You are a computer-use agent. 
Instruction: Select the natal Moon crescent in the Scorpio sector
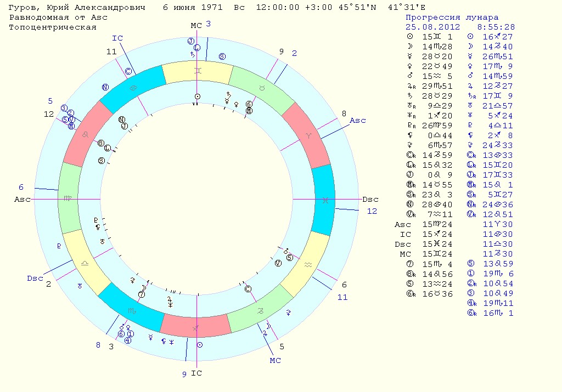(x=144, y=288)
